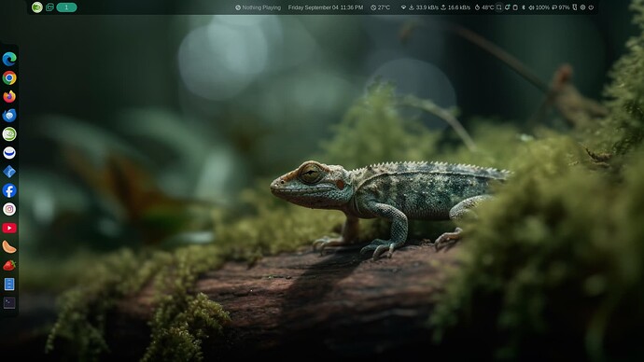Screen dimensions: 644x362
Task: Click the updates refresh icon in top bar
Action: 507,7
